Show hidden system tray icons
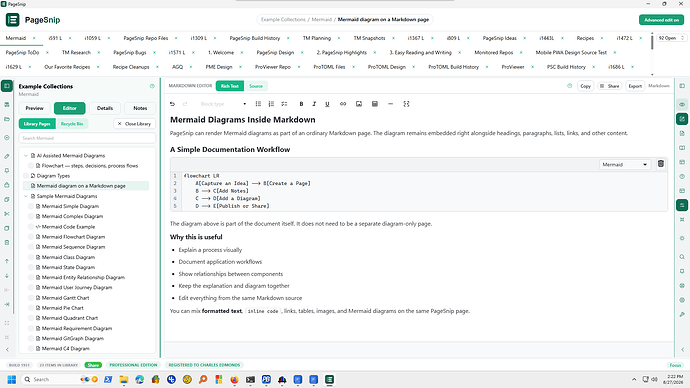 tap(634, 379)
